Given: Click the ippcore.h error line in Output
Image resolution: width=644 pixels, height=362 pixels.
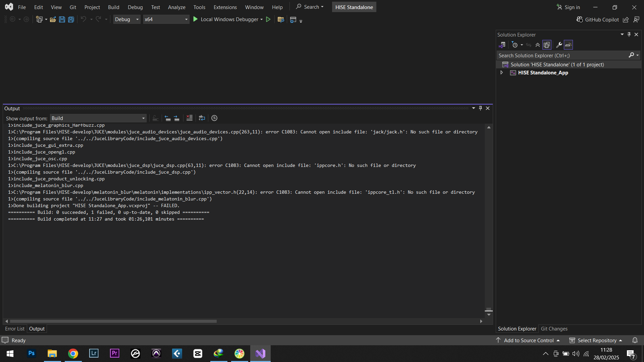Looking at the screenshot, I should pyautogui.click(x=212, y=166).
